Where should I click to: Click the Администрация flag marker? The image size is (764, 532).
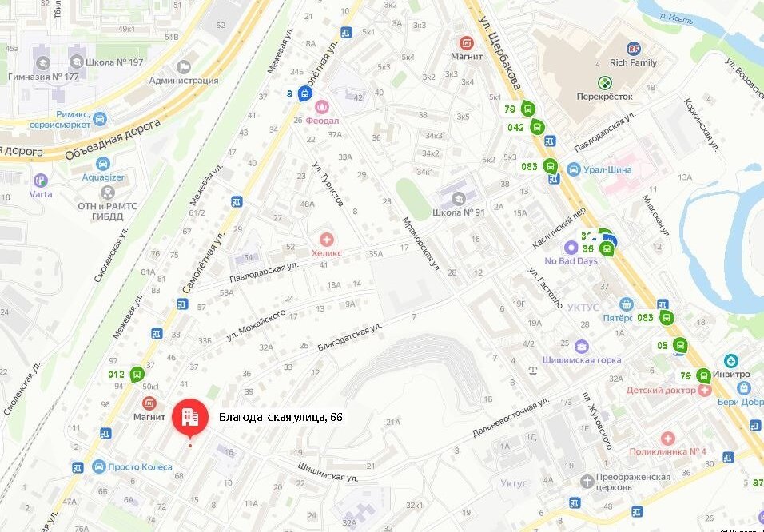(x=184, y=67)
